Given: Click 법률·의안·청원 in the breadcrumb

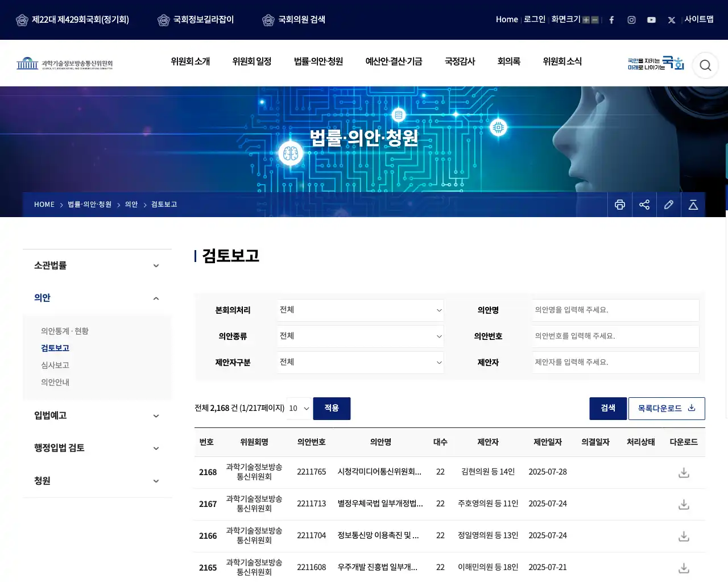Looking at the screenshot, I should pos(90,205).
